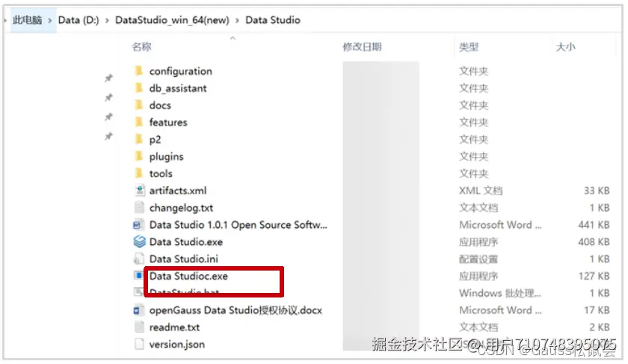Select the Data Studioc.exe file name
This screenshot has height=364, width=628.
(188, 276)
